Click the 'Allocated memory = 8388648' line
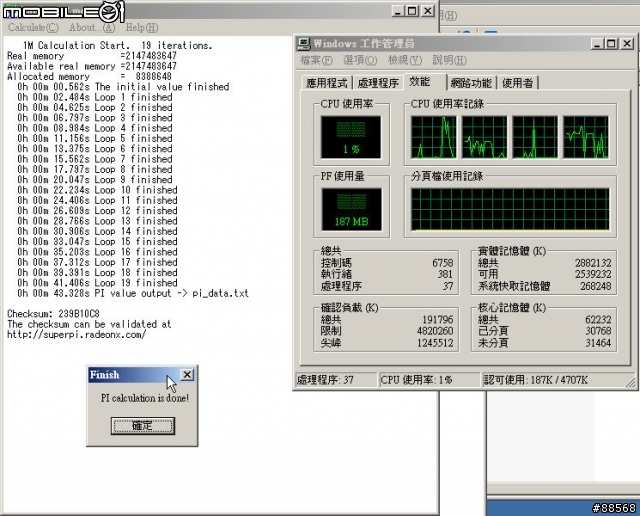This screenshot has height=516, width=640. click(x=89, y=76)
